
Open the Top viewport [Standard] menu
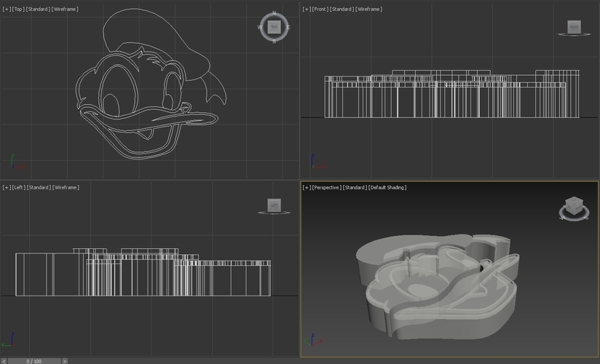(38, 9)
